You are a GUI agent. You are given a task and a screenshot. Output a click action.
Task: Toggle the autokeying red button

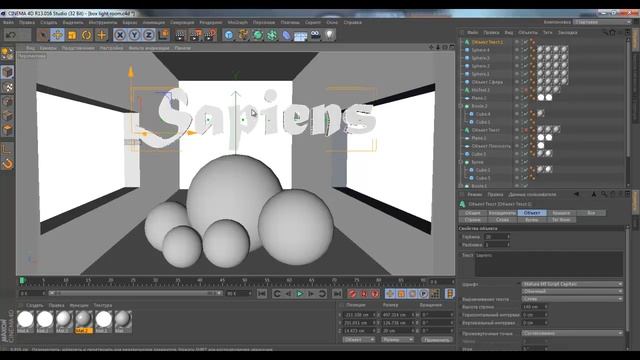[364, 293]
